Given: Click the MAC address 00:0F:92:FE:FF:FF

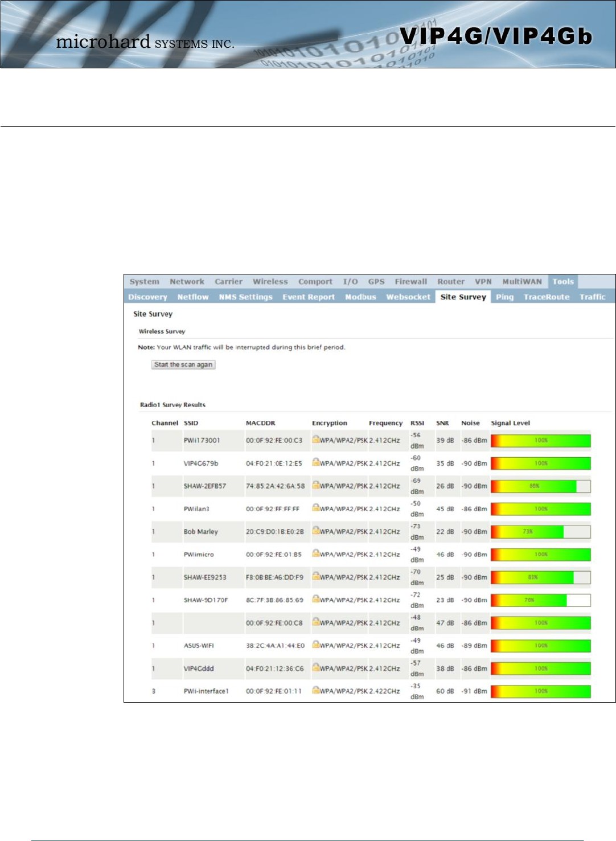Looking at the screenshot, I should (x=273, y=509).
